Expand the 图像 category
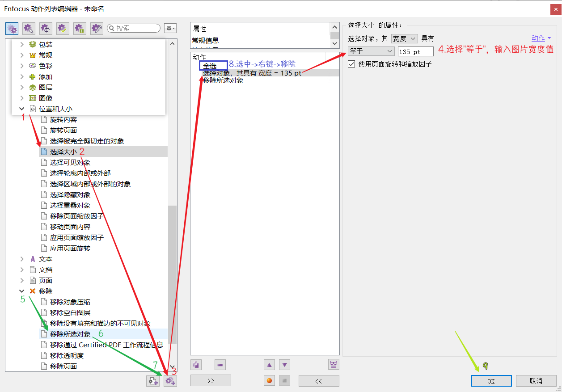562x392 pixels. tap(22, 98)
